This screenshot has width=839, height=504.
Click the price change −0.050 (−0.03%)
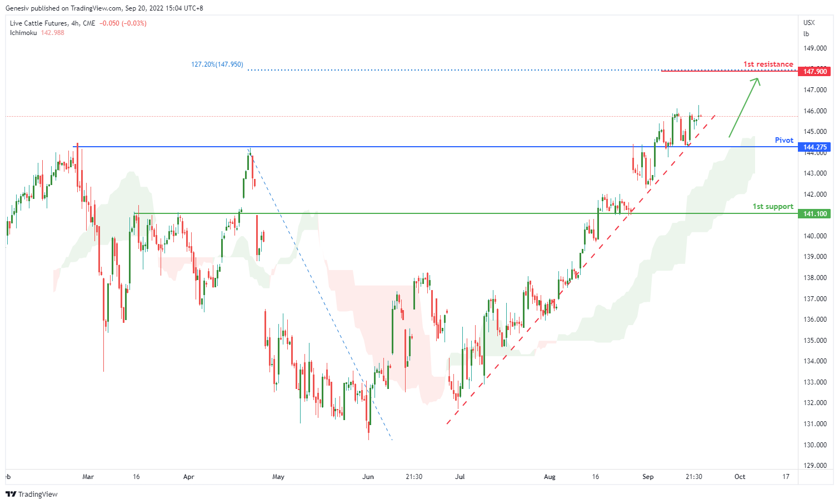click(x=123, y=23)
